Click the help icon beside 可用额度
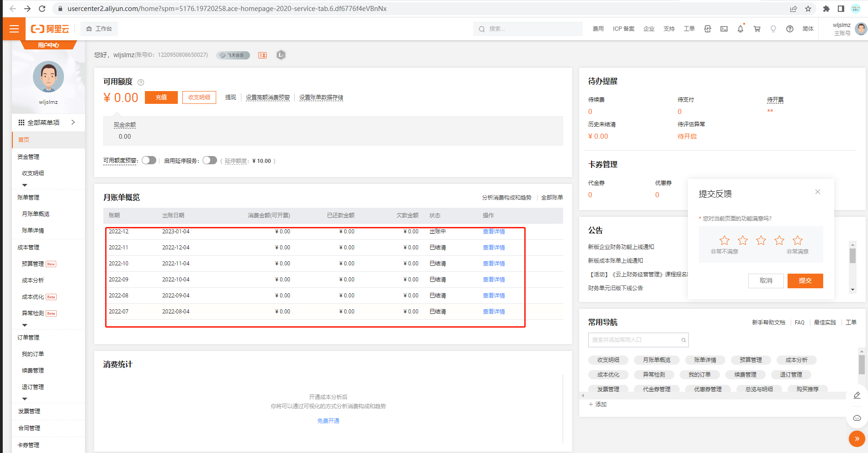Screen dimensions: 868x453 pos(141,82)
